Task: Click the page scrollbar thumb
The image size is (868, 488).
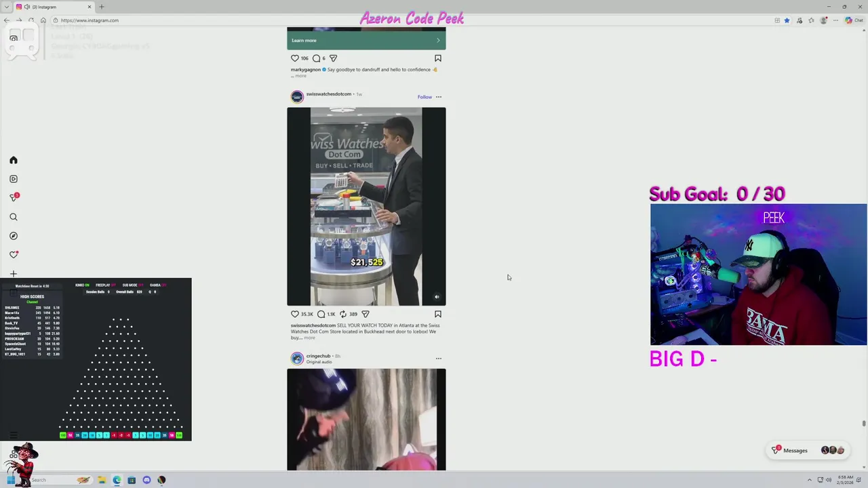Action: (x=864, y=424)
